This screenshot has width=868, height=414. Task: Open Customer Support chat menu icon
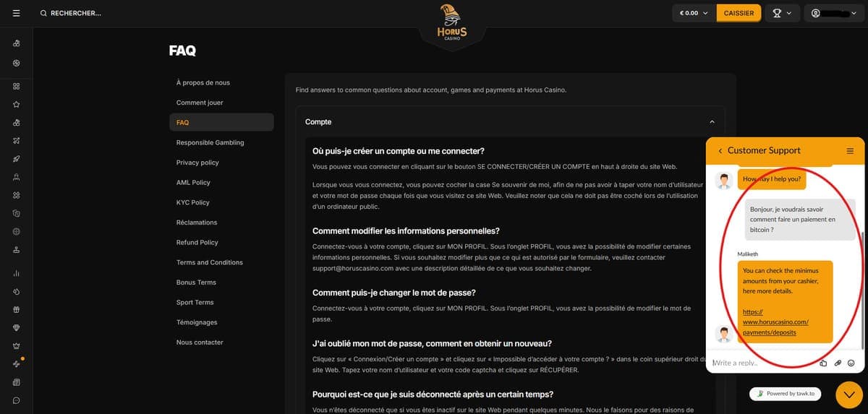coord(850,151)
